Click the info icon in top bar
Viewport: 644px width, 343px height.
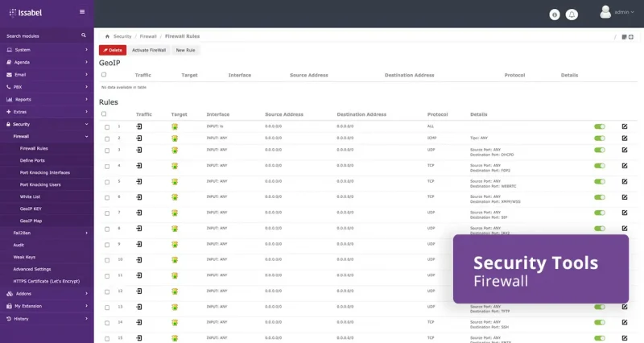pyautogui.click(x=554, y=14)
